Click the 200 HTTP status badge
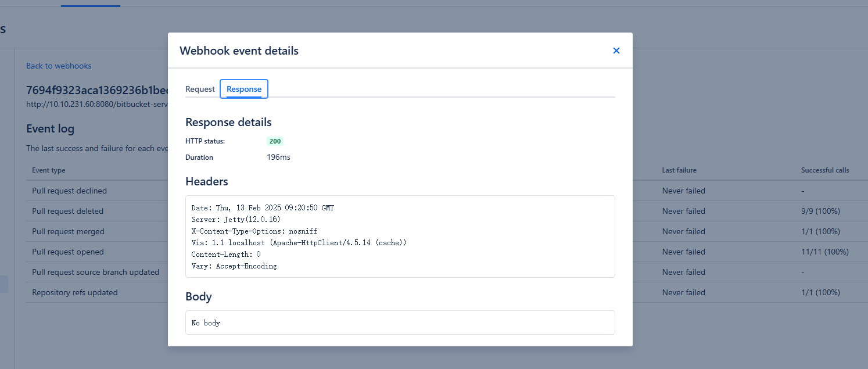868x369 pixels. click(275, 141)
